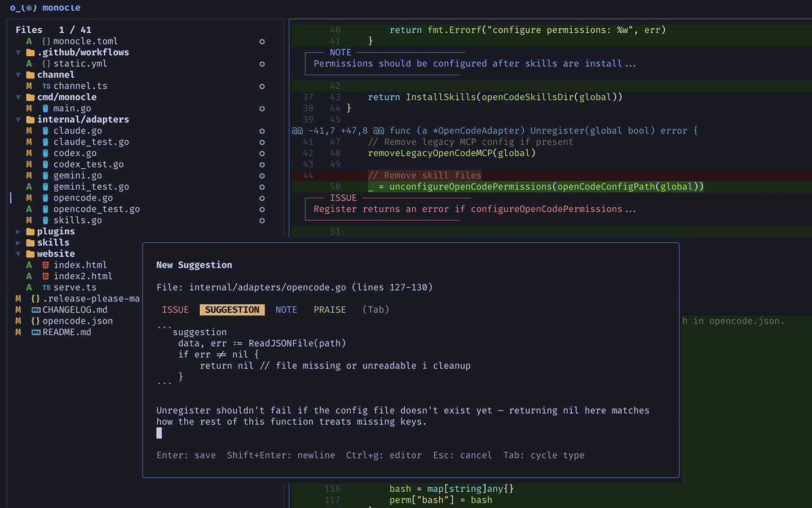Click the PRAISE annotation type

click(x=329, y=309)
